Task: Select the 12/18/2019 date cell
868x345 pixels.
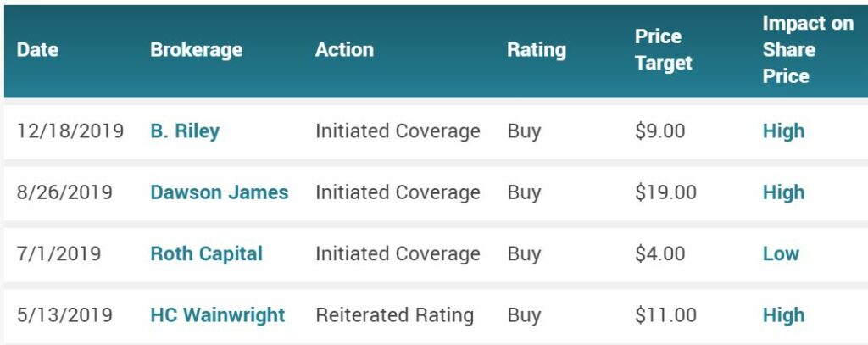Action: [70, 131]
